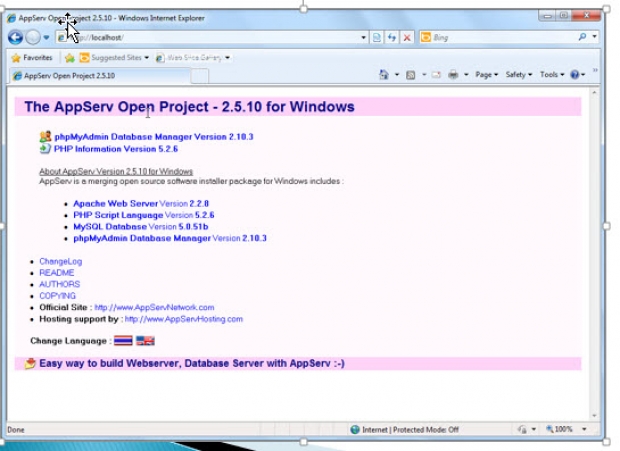This screenshot has height=451, width=620.
Task: Click Internet | Protected Mode: Off status text
Action: pyautogui.click(x=410, y=430)
